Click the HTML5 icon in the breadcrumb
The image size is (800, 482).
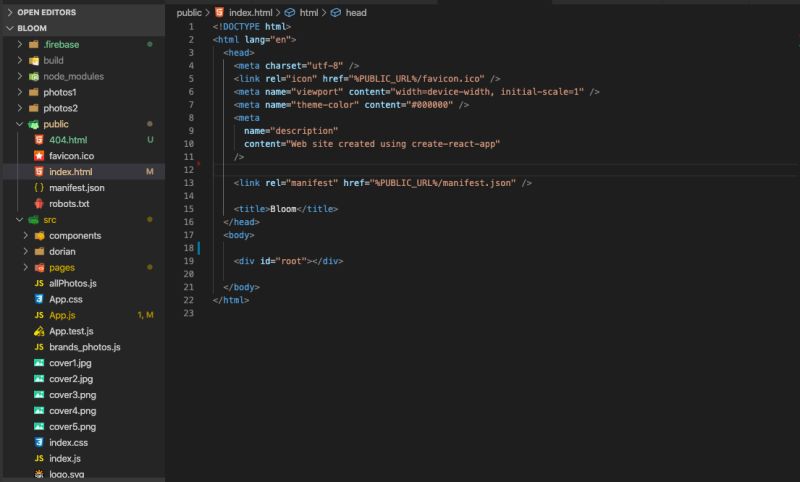click(219, 12)
